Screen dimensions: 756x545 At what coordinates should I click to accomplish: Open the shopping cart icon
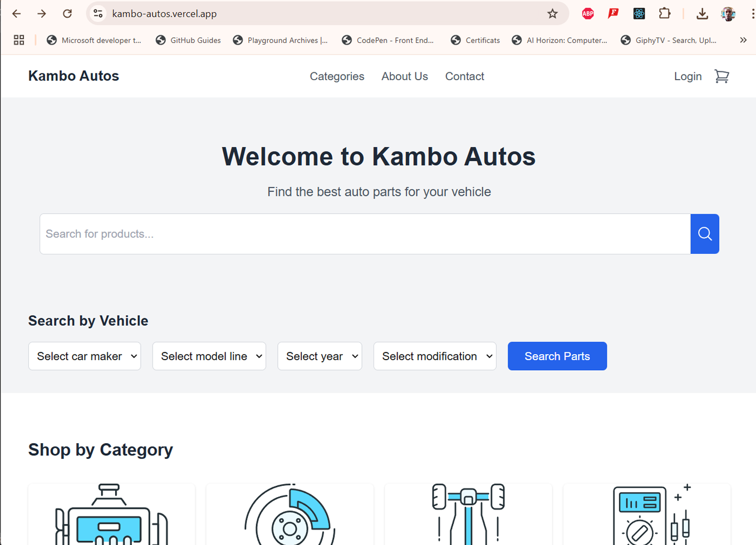pos(722,76)
